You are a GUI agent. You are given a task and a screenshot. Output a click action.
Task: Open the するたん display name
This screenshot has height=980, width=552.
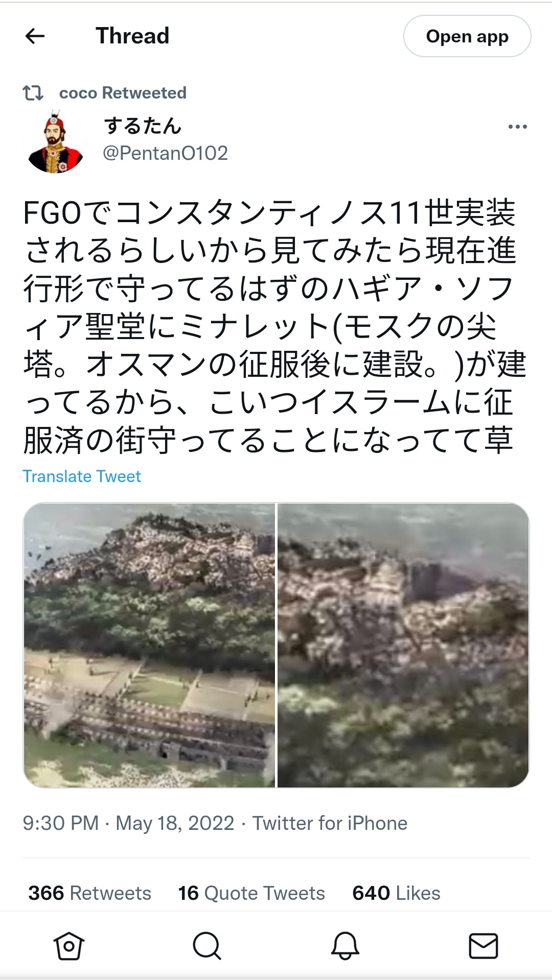click(x=143, y=126)
